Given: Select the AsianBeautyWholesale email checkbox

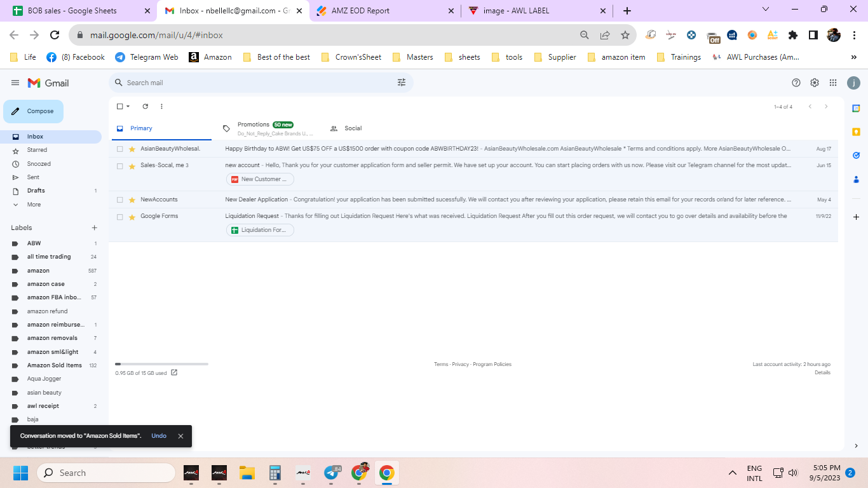Looking at the screenshot, I should click(x=119, y=149).
